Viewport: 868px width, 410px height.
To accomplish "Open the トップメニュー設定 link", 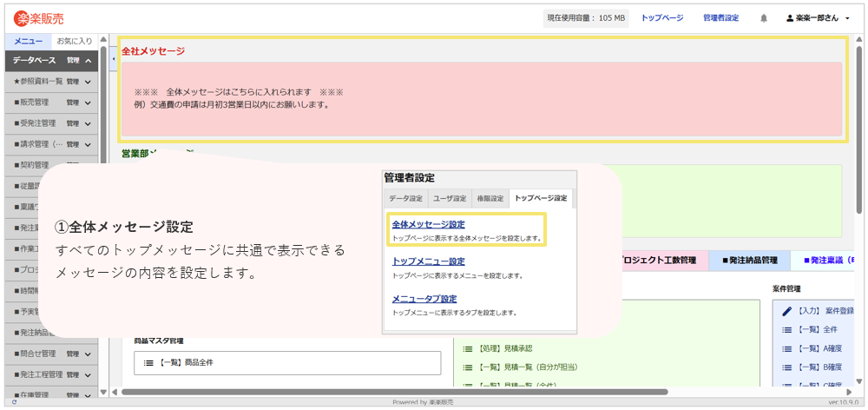I will 429,261.
